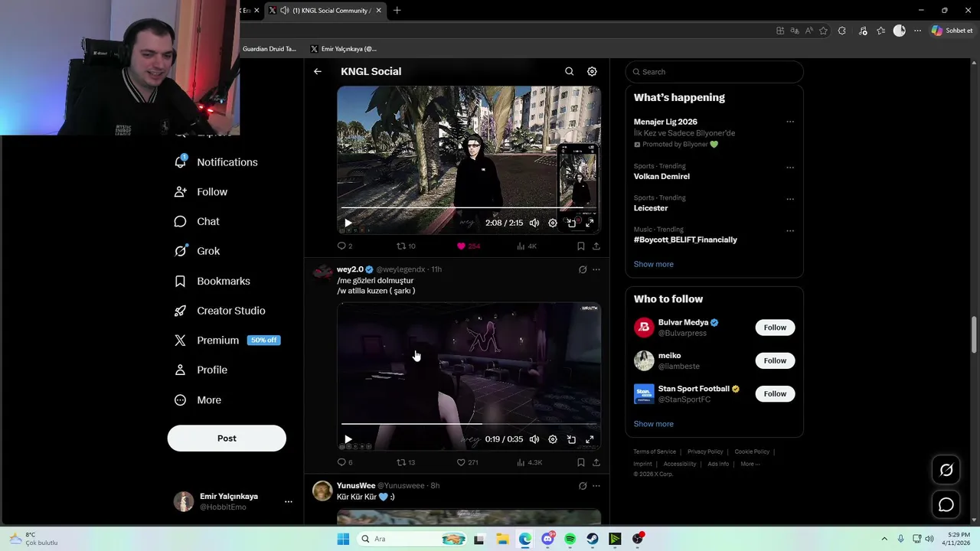
Task: Play the 0:19 / 0:35 video
Action: pos(348,440)
